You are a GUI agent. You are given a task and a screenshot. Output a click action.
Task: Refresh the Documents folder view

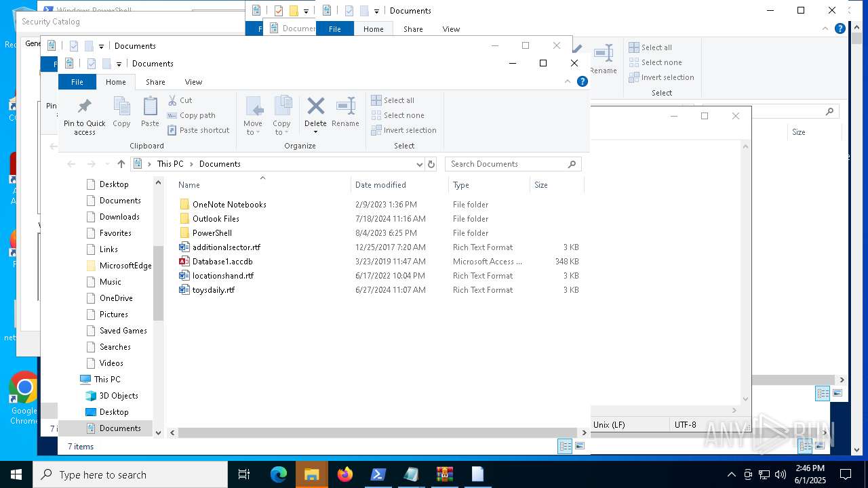point(431,164)
